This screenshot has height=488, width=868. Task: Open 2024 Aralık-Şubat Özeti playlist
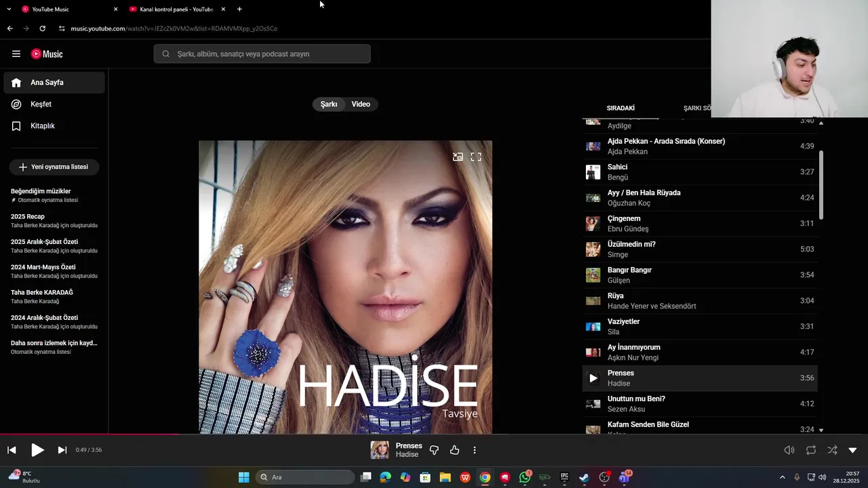[x=54, y=322]
